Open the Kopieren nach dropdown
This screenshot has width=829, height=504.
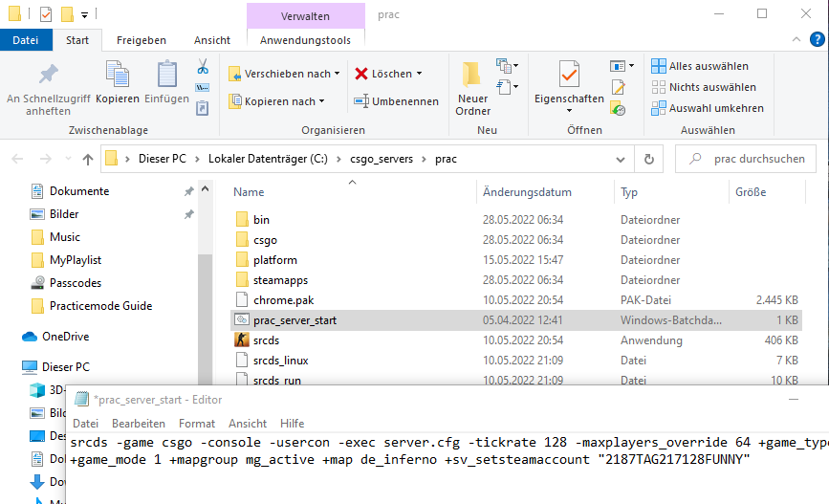[x=276, y=101]
